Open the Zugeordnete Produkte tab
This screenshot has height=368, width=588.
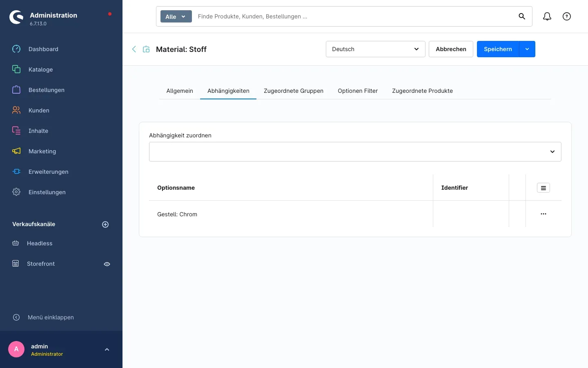click(423, 91)
